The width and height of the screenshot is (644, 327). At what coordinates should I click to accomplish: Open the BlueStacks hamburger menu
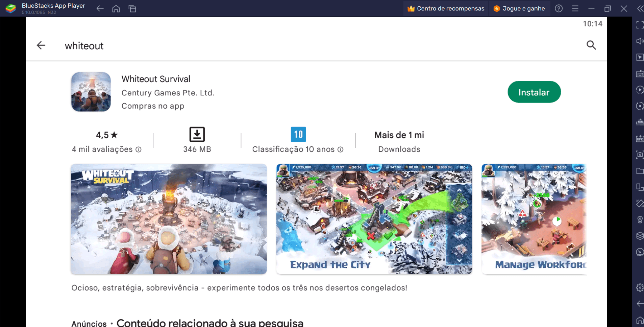575,8
